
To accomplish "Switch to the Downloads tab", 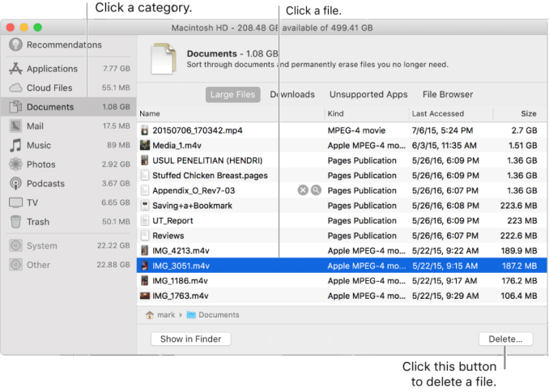I will 292,94.
